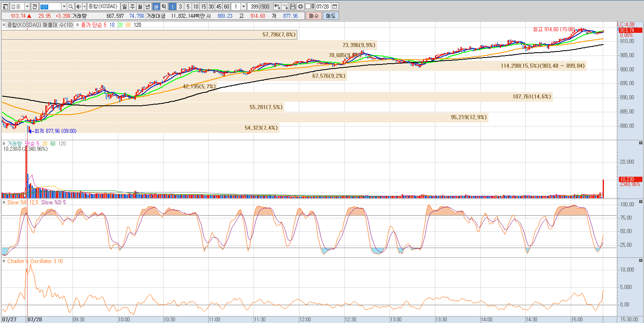The image size is (644, 323).
Task: Switch to weekly chart with 주
Action: tap(132, 6)
